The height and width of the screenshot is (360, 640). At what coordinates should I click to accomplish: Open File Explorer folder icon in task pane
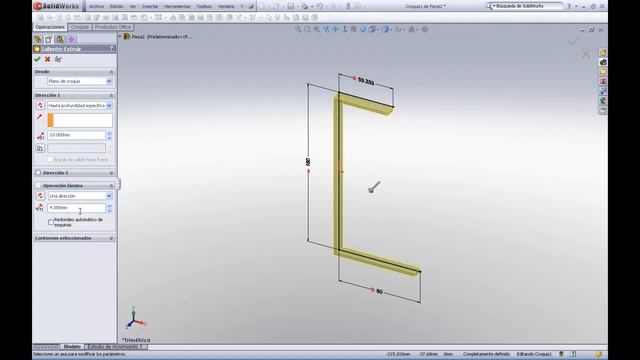[x=603, y=71]
